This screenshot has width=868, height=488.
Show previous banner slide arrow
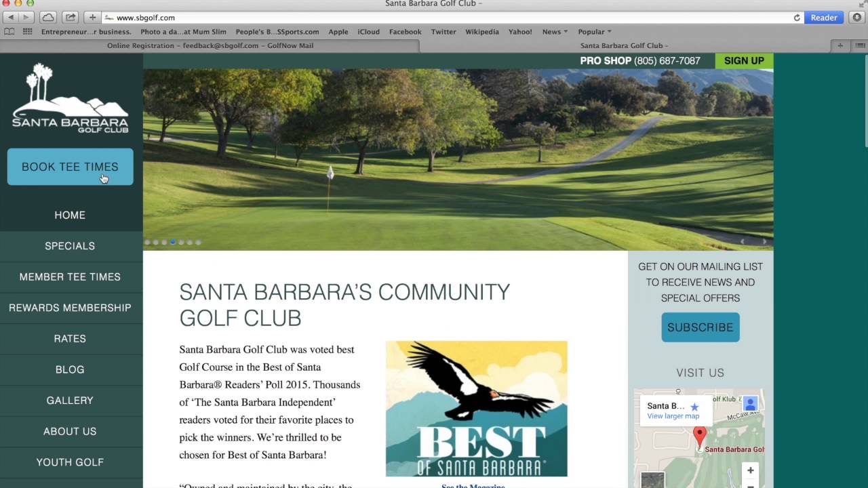743,241
